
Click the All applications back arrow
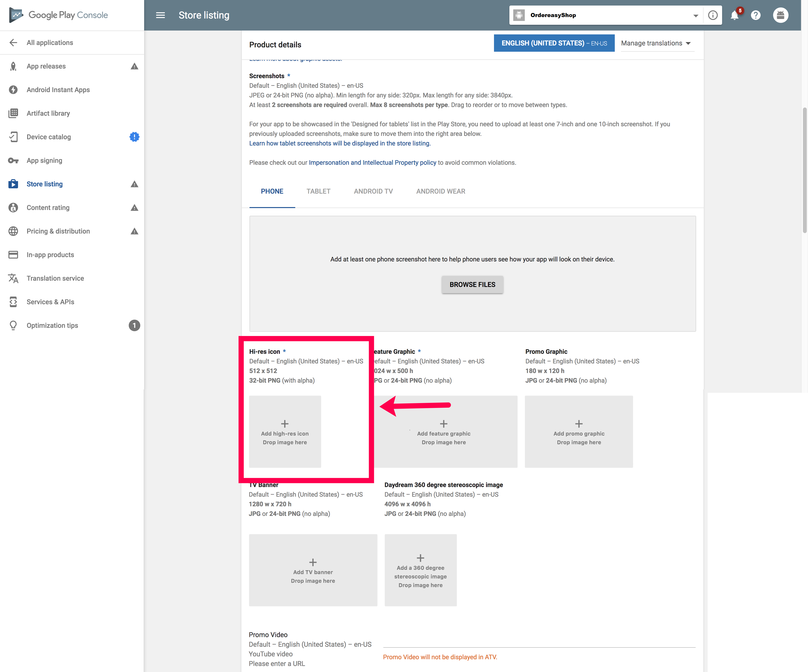point(13,43)
